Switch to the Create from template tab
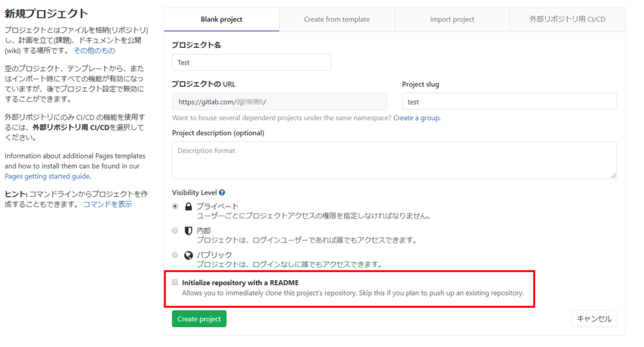The width and height of the screenshot is (644, 347). 336,19
